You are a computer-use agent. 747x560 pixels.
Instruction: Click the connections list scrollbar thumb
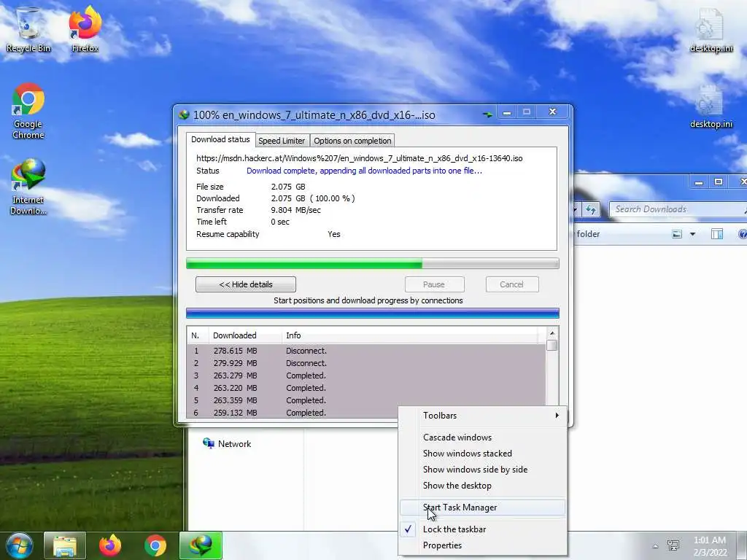[x=552, y=345]
